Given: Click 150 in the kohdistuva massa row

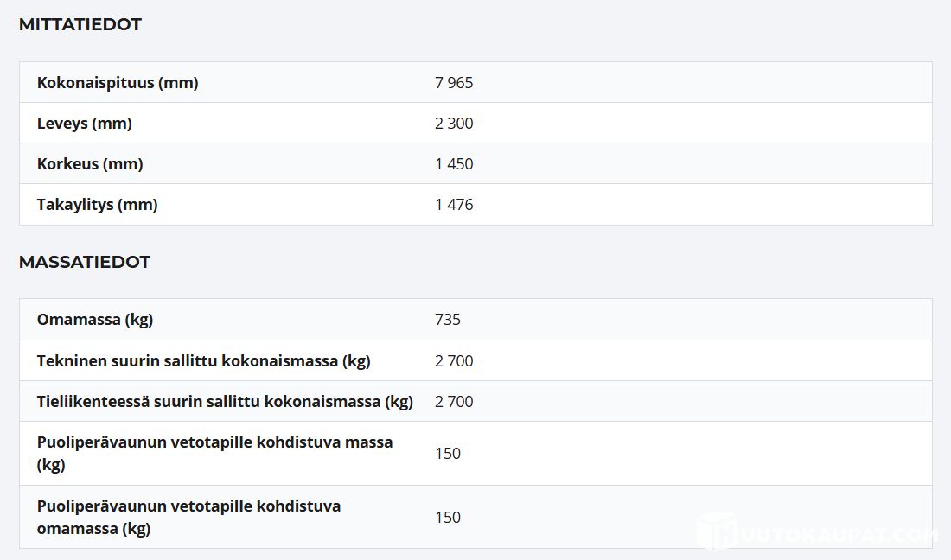Looking at the screenshot, I should (x=448, y=454).
